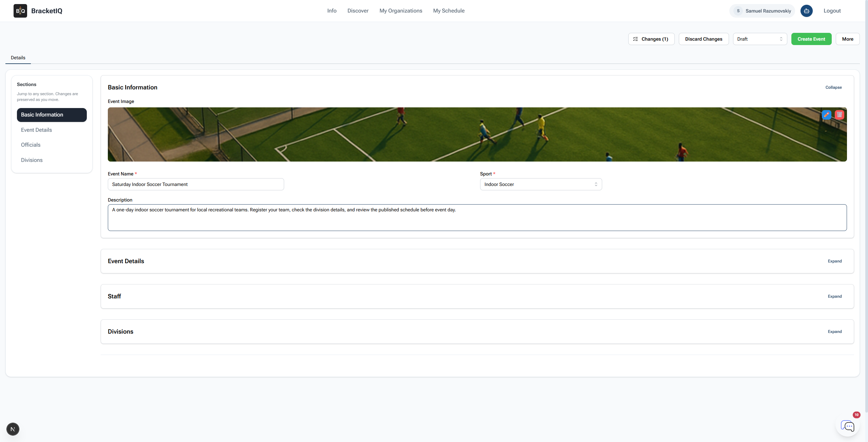Open Discover in top navigation

[358, 11]
